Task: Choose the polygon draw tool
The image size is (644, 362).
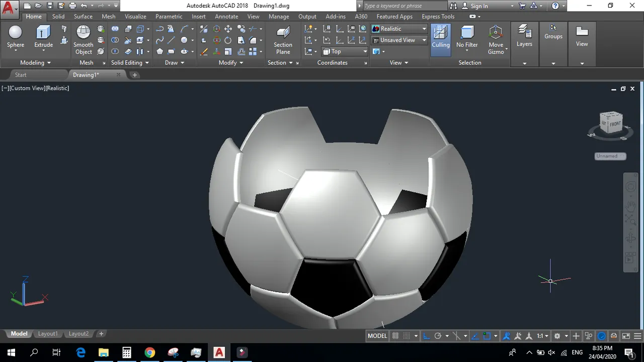Action: [159, 51]
